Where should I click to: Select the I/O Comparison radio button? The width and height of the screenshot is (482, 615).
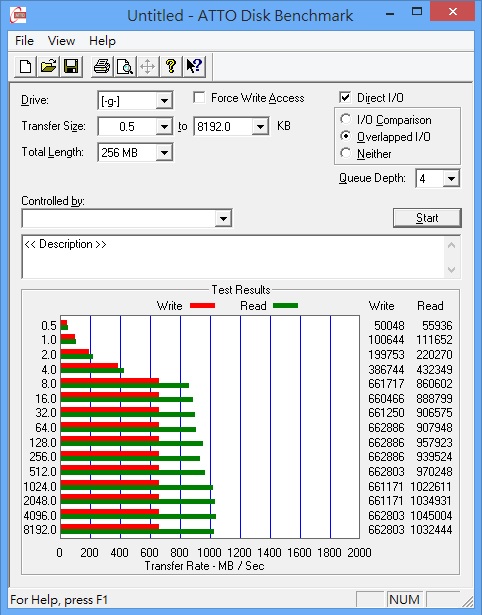[x=346, y=119]
